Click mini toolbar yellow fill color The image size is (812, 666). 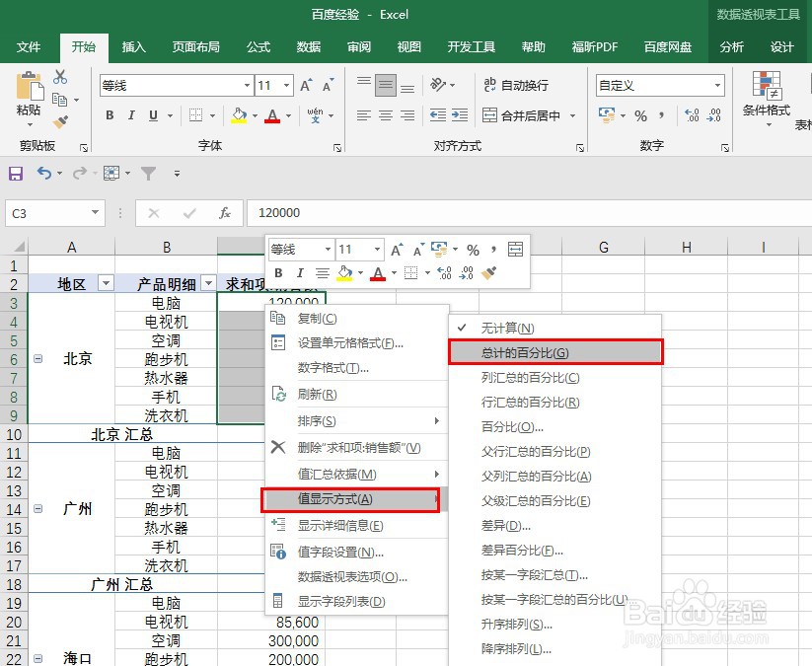344,273
